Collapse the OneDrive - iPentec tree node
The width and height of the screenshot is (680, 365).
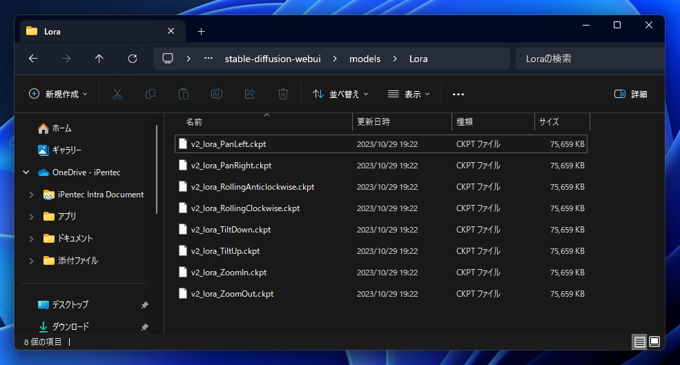(26, 173)
